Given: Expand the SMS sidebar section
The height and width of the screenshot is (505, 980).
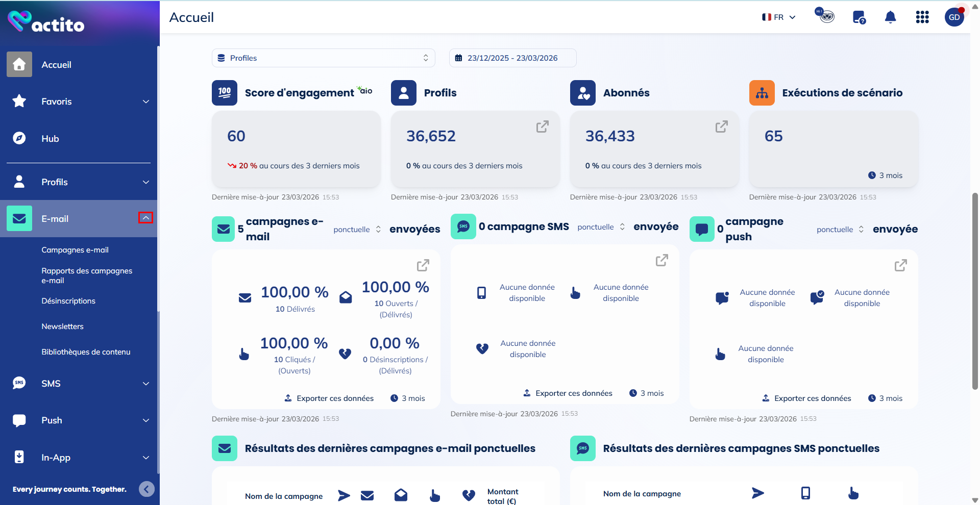Looking at the screenshot, I should pos(145,384).
